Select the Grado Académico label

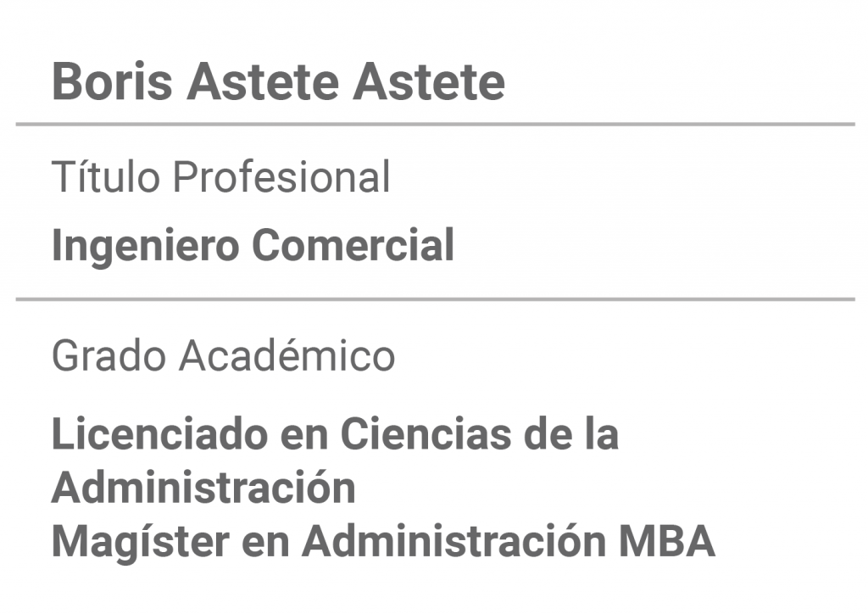pyautogui.click(x=223, y=354)
